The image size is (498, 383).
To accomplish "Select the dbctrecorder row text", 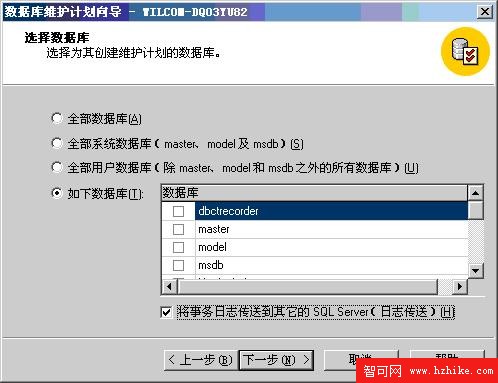I will tap(228, 211).
